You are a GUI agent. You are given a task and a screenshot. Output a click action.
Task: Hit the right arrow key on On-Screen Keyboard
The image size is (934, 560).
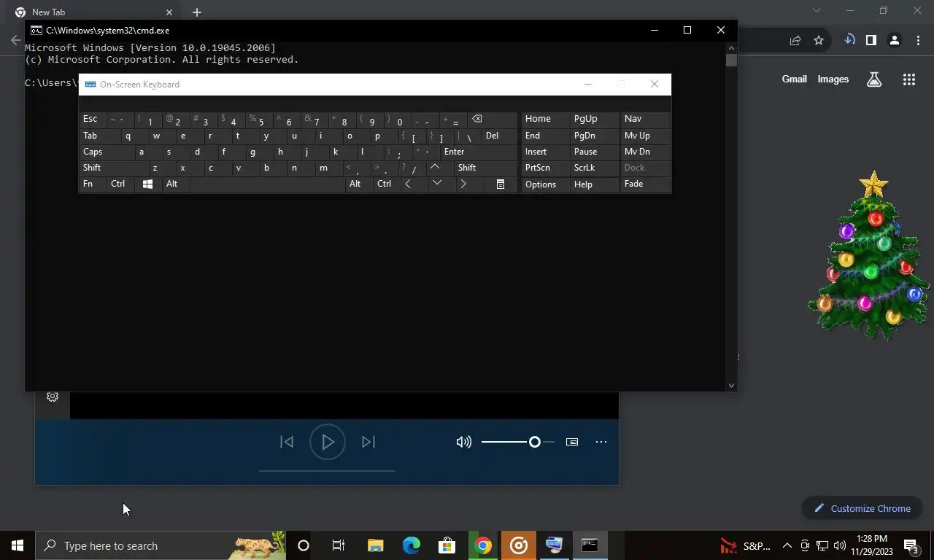pos(463,184)
